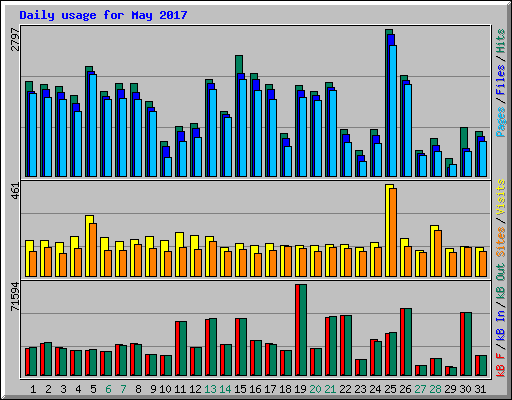Click the cyan pages bar for day 26
This screenshot has width=512, height=400.
[x=408, y=130]
